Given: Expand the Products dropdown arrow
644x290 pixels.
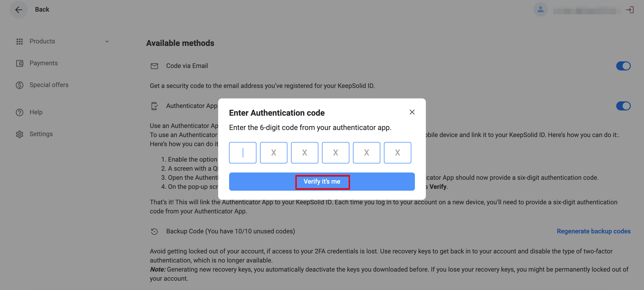Looking at the screenshot, I should 107,42.
